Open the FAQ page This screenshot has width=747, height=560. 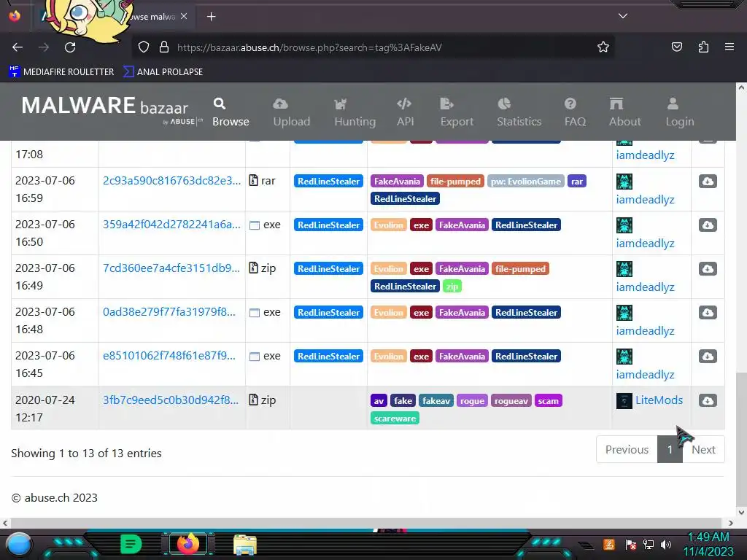coord(575,112)
